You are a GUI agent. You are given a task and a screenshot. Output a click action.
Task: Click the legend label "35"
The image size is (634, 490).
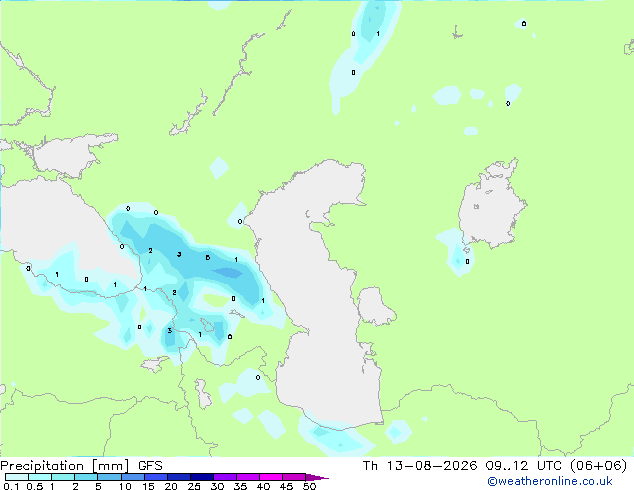(x=240, y=486)
